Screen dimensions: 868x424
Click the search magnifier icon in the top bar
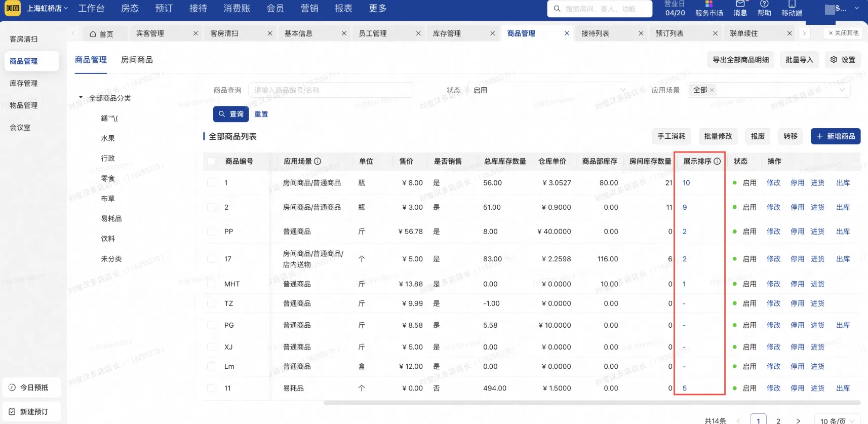557,9
